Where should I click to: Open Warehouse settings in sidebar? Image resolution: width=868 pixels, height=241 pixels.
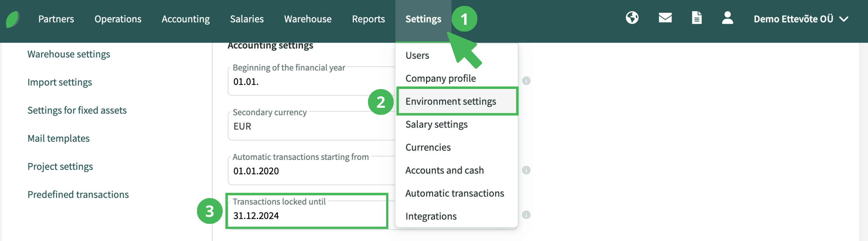pos(69,54)
